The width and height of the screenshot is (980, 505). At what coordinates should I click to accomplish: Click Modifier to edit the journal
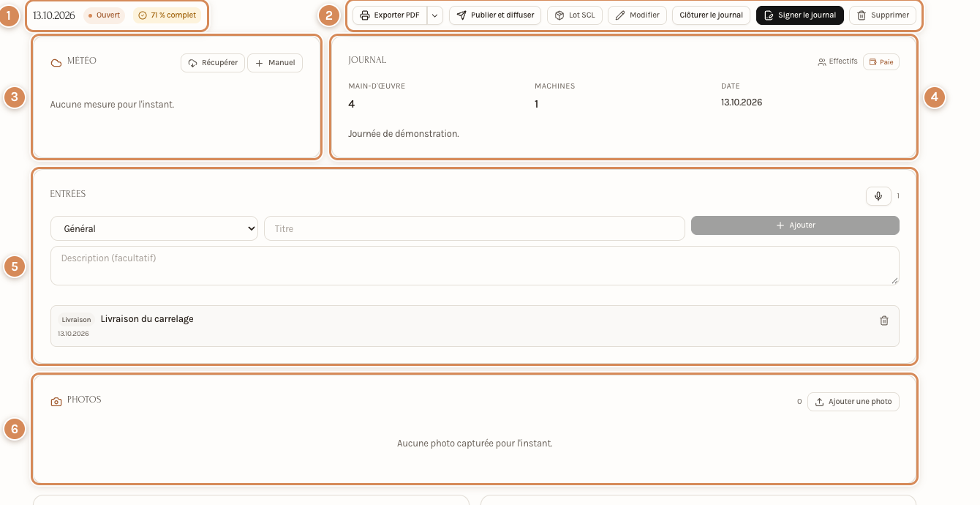637,15
